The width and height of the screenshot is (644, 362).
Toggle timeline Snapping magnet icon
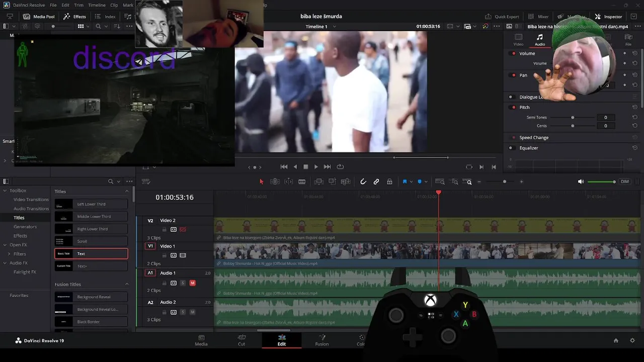(363, 182)
